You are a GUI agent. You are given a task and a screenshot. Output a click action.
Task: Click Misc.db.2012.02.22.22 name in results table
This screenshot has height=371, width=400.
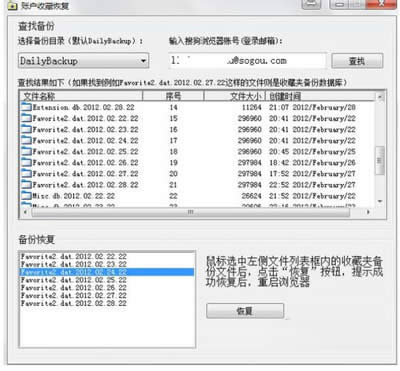pos(74,196)
